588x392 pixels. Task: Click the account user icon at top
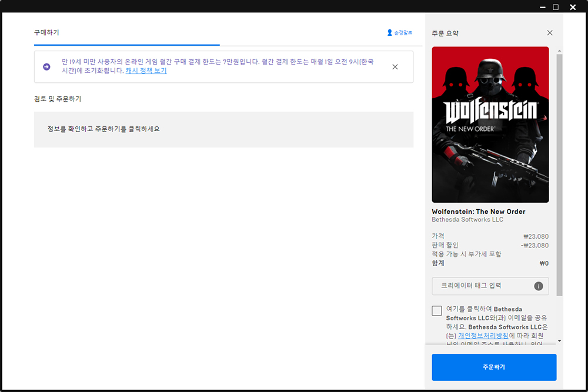(390, 32)
